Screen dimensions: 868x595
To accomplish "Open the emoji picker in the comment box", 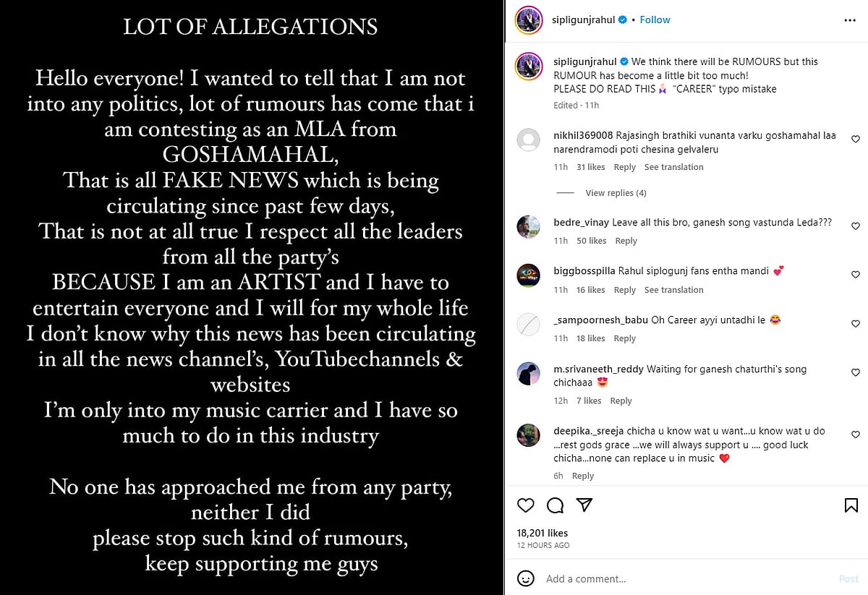I will (x=526, y=578).
